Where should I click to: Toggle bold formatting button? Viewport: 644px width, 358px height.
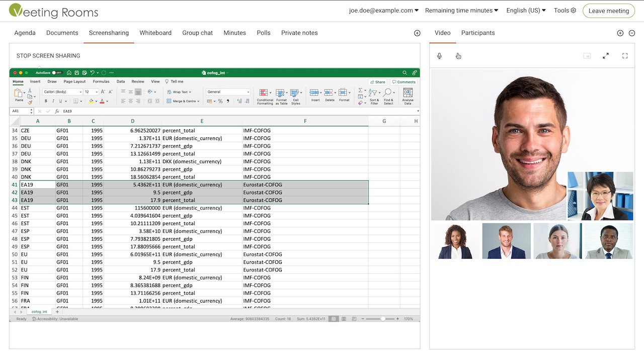click(46, 101)
